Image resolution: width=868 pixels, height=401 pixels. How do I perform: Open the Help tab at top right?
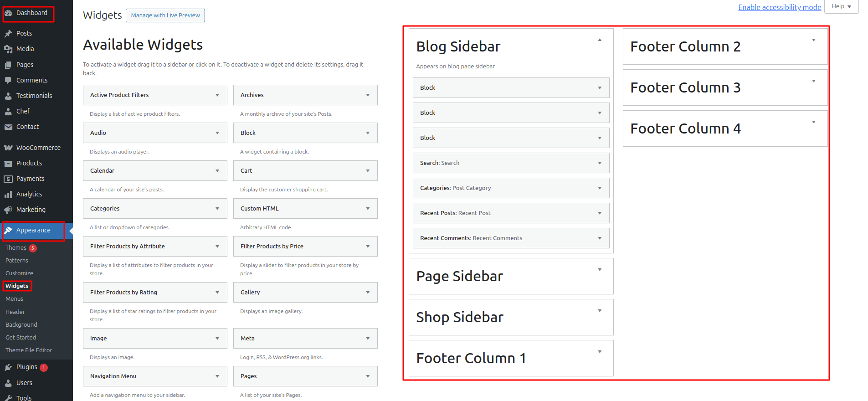click(x=841, y=6)
